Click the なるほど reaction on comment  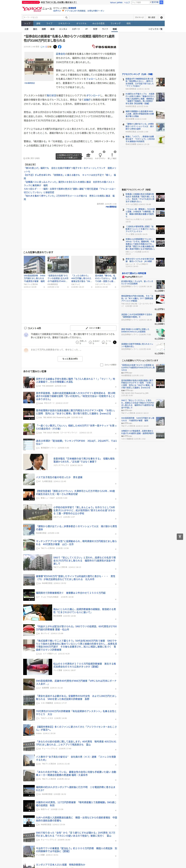click(94, 342)
